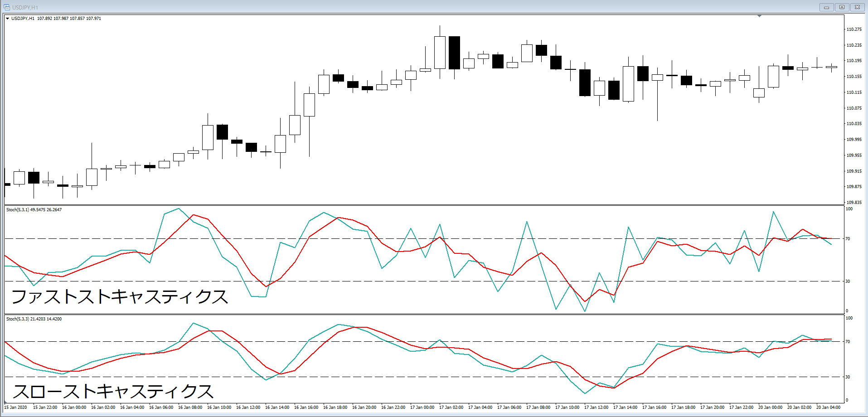
Task: Click the 20 Jan 04:00 time label
Action: click(x=828, y=407)
